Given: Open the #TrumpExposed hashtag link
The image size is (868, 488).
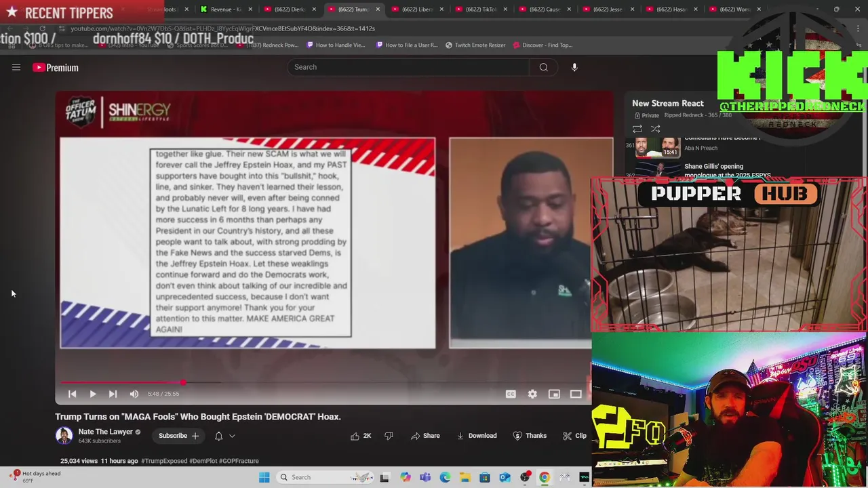Looking at the screenshot, I should pyautogui.click(x=164, y=461).
